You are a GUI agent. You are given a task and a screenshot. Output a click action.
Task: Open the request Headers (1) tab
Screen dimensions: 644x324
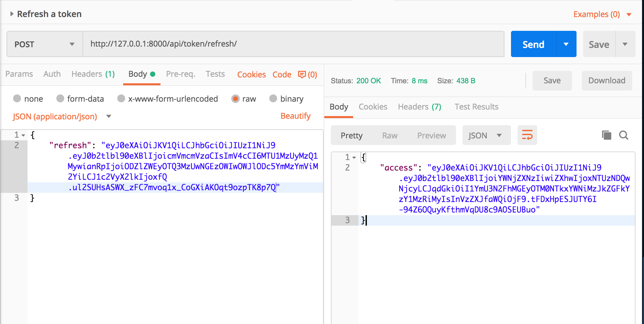tap(93, 74)
